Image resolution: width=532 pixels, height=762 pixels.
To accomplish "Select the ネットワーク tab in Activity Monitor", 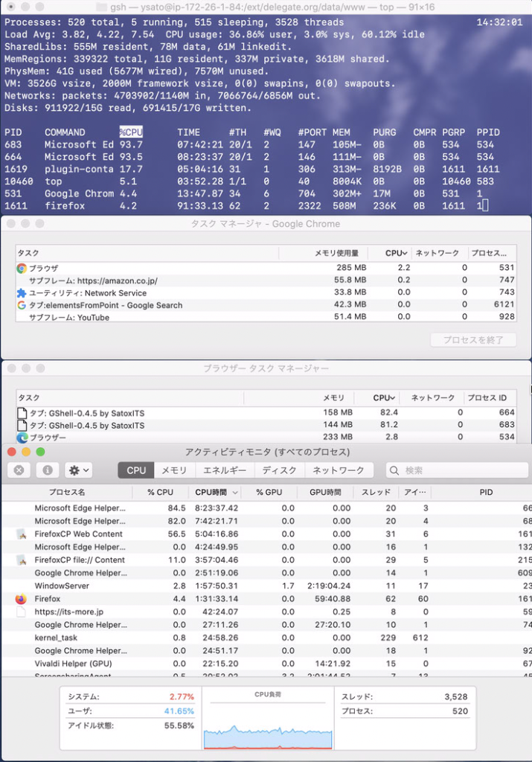I will tap(339, 470).
